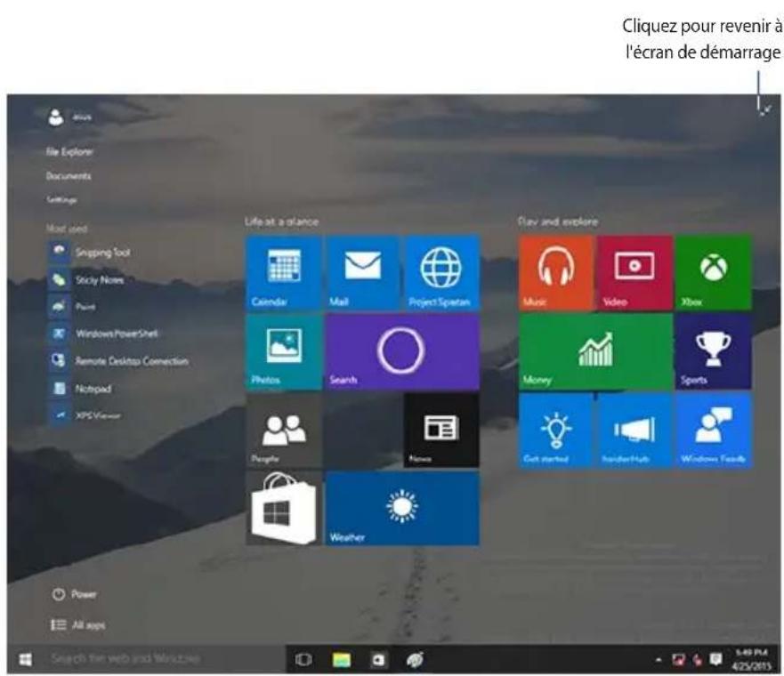This screenshot has width=784, height=676.
Task: Launch Paint from Most used list
Action: point(73,306)
